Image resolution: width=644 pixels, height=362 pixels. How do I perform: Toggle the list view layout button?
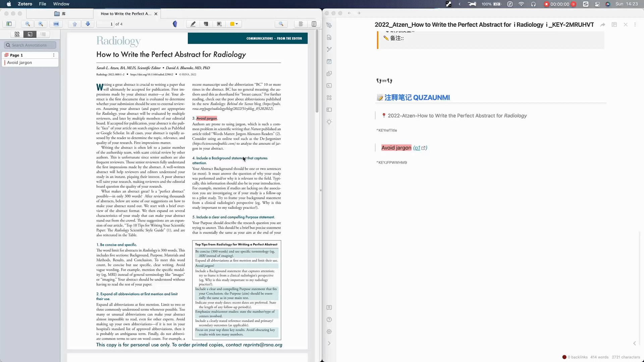43,34
